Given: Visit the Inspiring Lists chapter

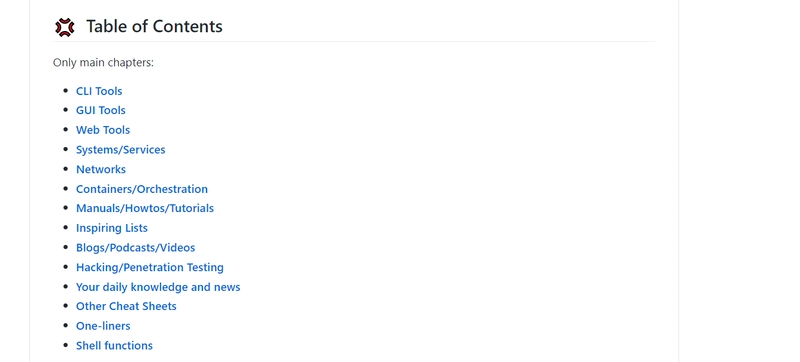Looking at the screenshot, I should pyautogui.click(x=112, y=228).
